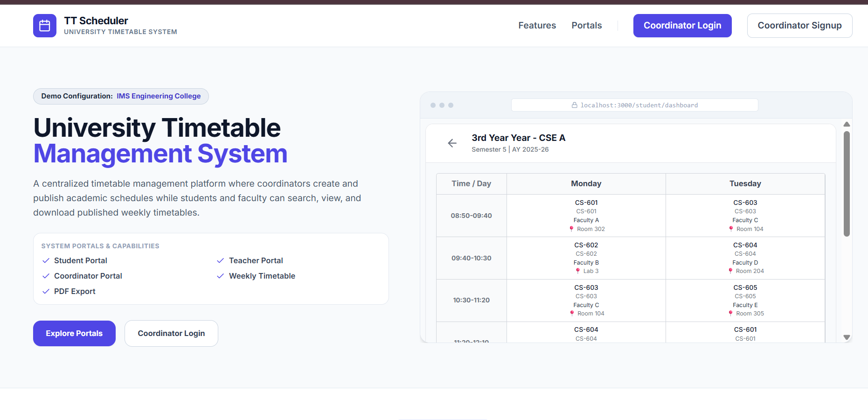Click the TT Scheduler calendar logo icon
The height and width of the screenshot is (420, 868).
click(45, 26)
